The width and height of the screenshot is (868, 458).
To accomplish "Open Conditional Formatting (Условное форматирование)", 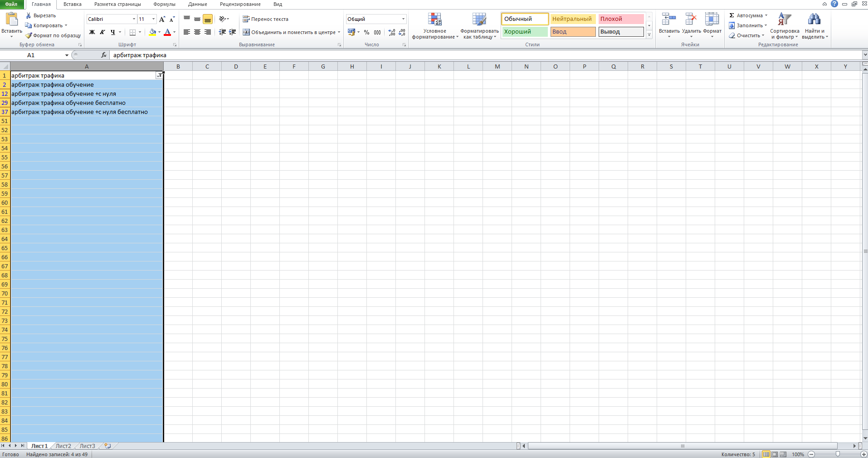I will coord(435,26).
